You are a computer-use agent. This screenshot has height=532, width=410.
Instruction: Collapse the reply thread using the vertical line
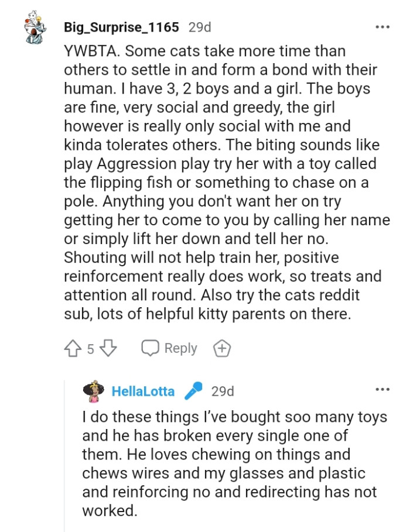64,457
